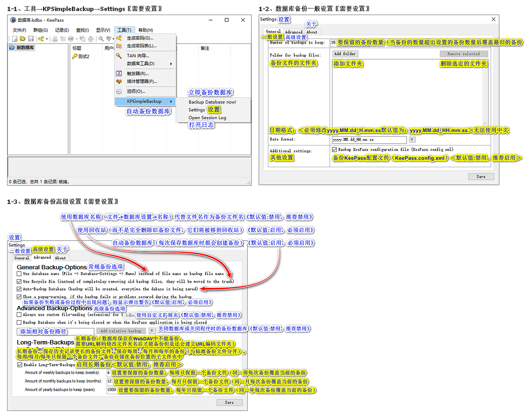Click the key icon of entry 测试2
The image size is (532, 418).
(74, 56)
